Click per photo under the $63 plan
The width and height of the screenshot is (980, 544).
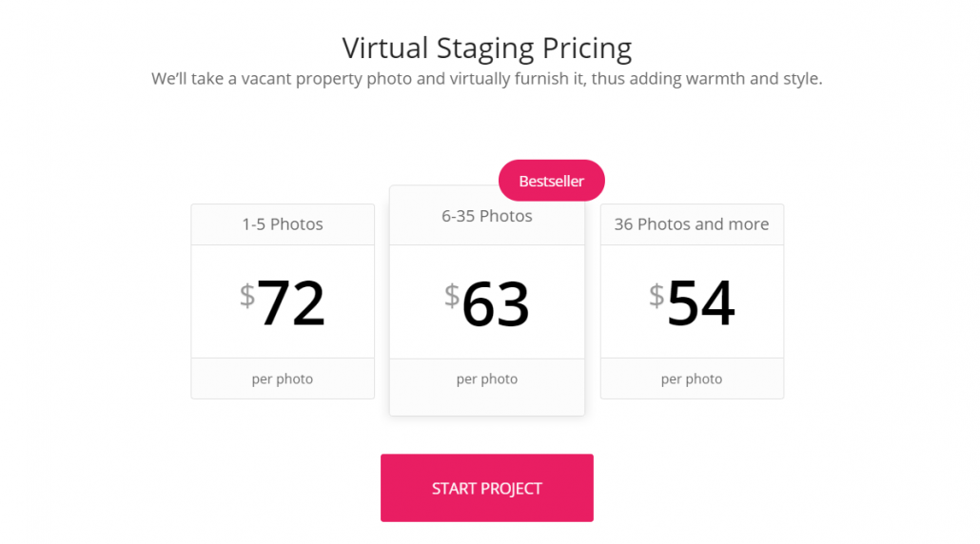487,379
